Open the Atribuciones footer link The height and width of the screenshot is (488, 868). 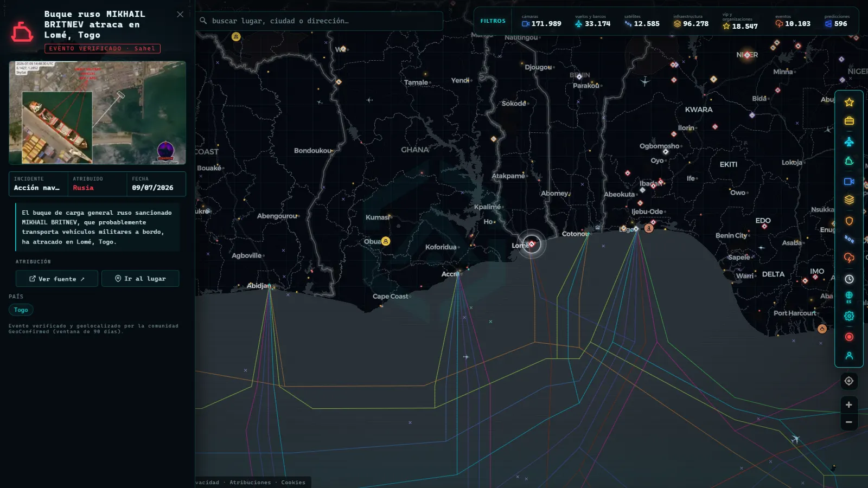(250, 482)
